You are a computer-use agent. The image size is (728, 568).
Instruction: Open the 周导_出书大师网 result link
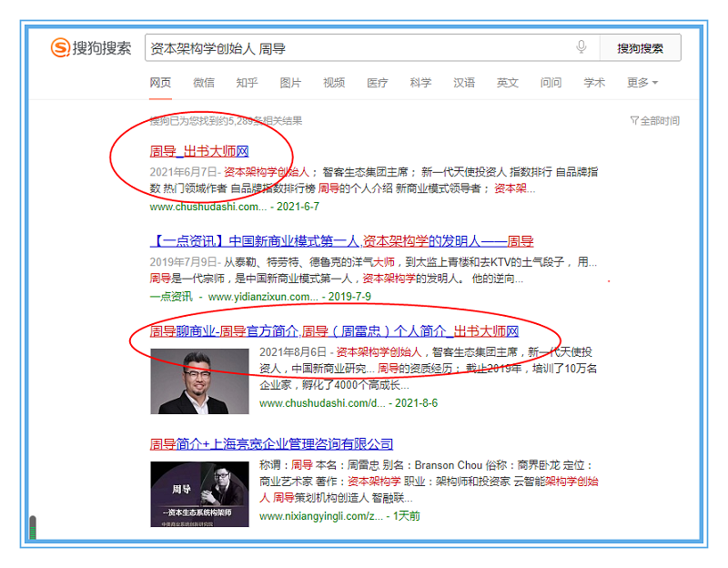(199, 151)
